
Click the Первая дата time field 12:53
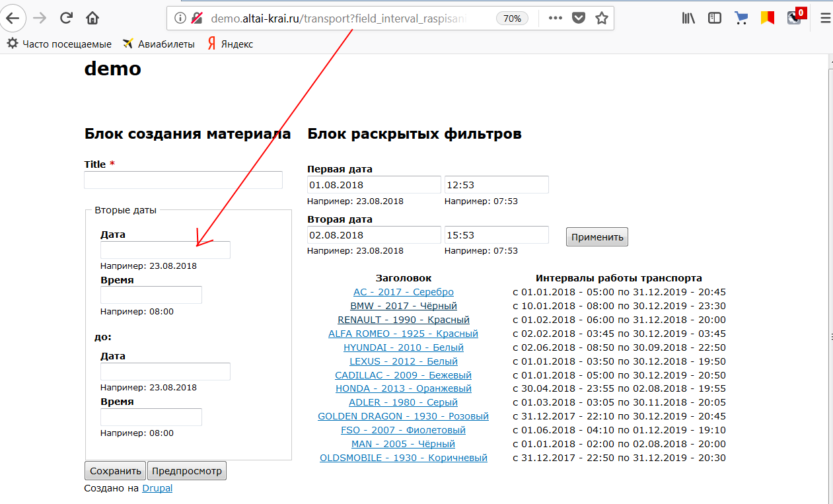point(496,185)
